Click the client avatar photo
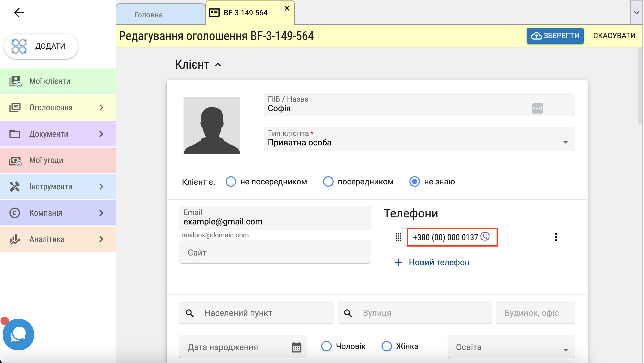 tap(212, 126)
